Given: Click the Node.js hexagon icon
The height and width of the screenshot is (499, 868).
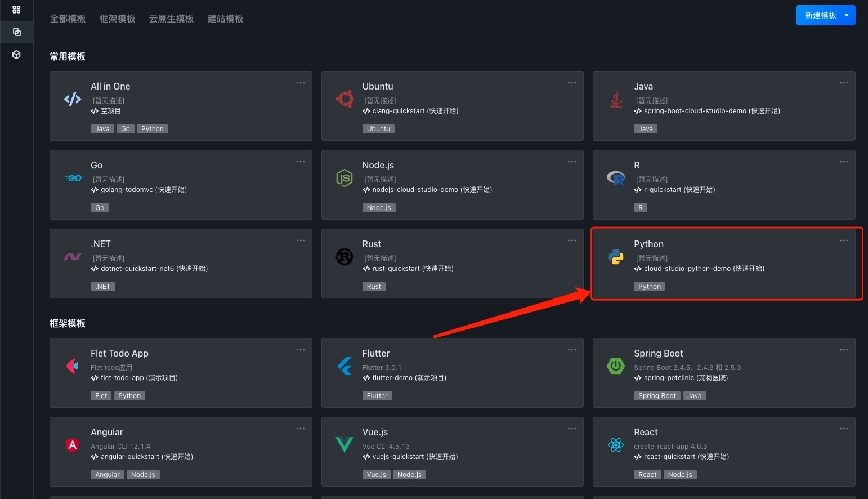Looking at the screenshot, I should click(x=344, y=179).
